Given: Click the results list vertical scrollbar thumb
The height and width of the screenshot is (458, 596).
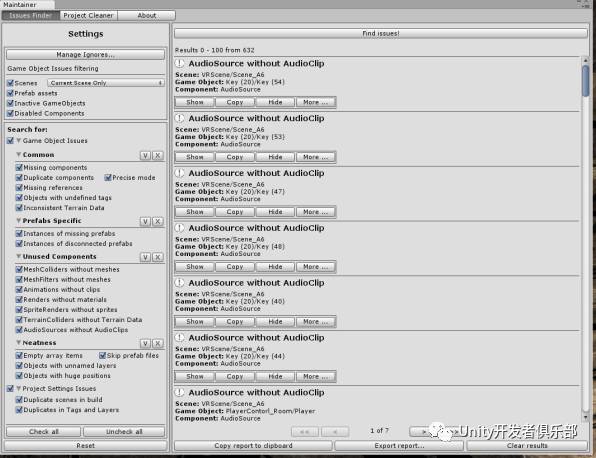Looking at the screenshot, I should click(585, 81).
